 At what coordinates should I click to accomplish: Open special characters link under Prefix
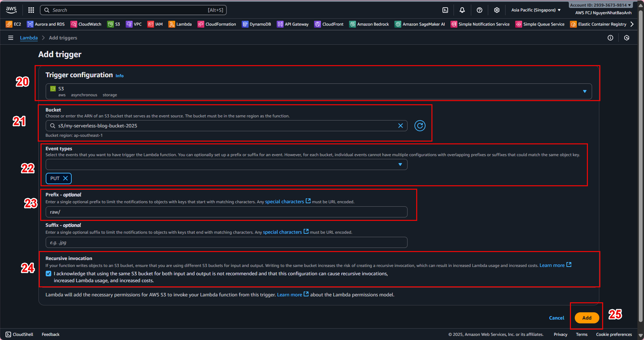pyautogui.click(x=288, y=202)
